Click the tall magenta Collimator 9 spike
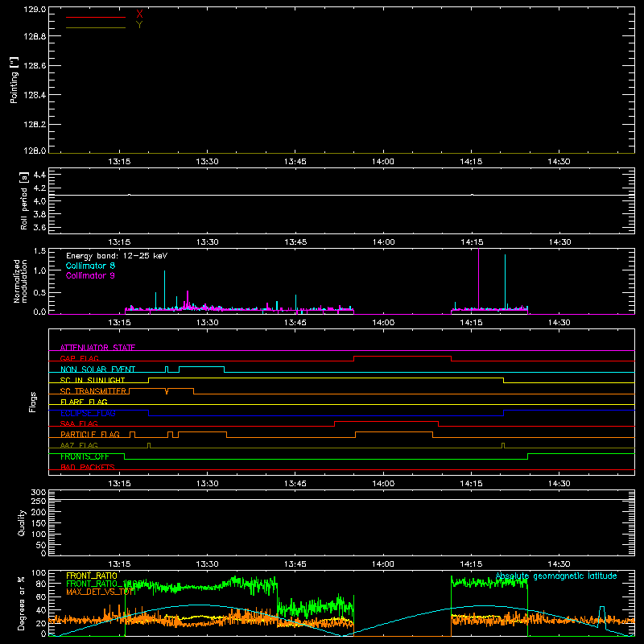644x644 pixels. [x=478, y=279]
